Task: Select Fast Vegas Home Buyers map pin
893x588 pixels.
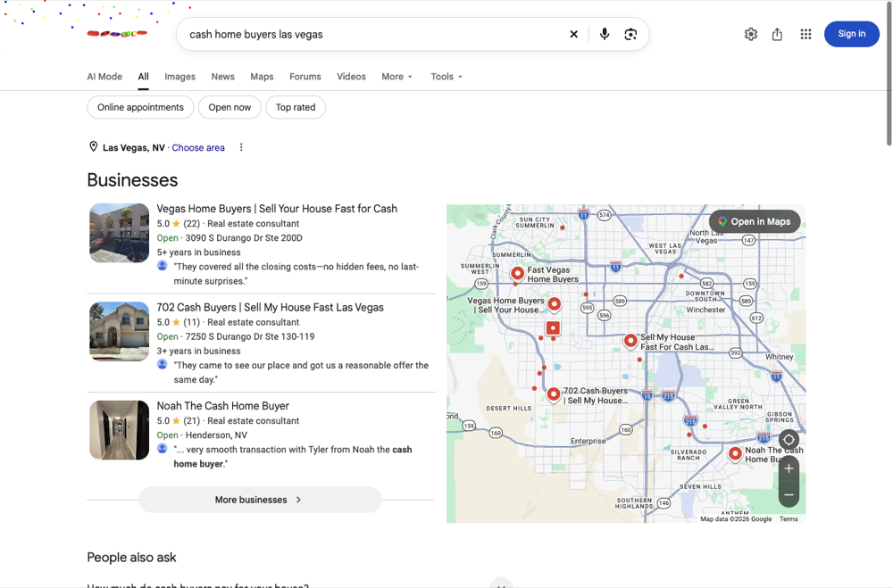Action: 517,274
